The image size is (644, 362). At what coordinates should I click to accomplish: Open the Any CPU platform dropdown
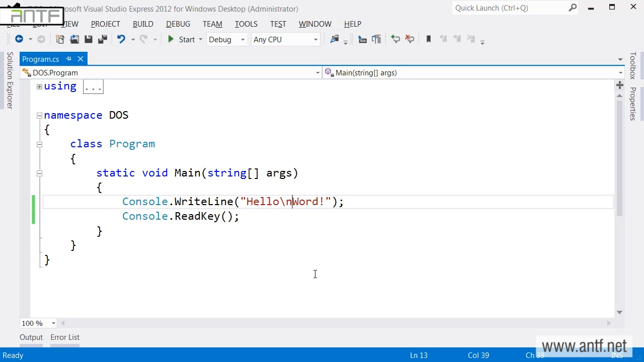(x=315, y=40)
